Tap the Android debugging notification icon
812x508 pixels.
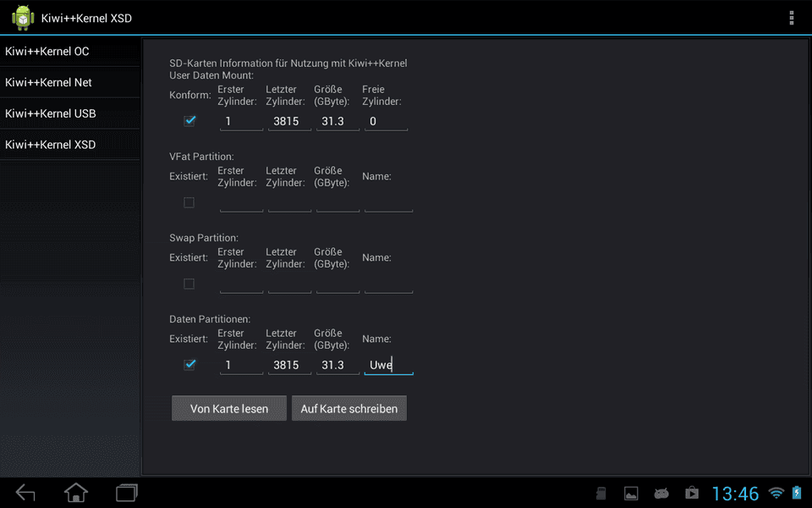[x=661, y=493]
